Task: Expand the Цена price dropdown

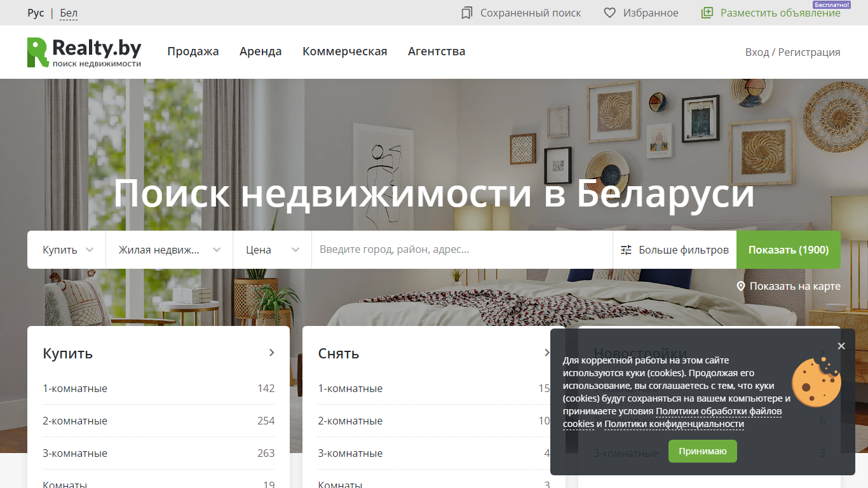Action: tap(273, 250)
